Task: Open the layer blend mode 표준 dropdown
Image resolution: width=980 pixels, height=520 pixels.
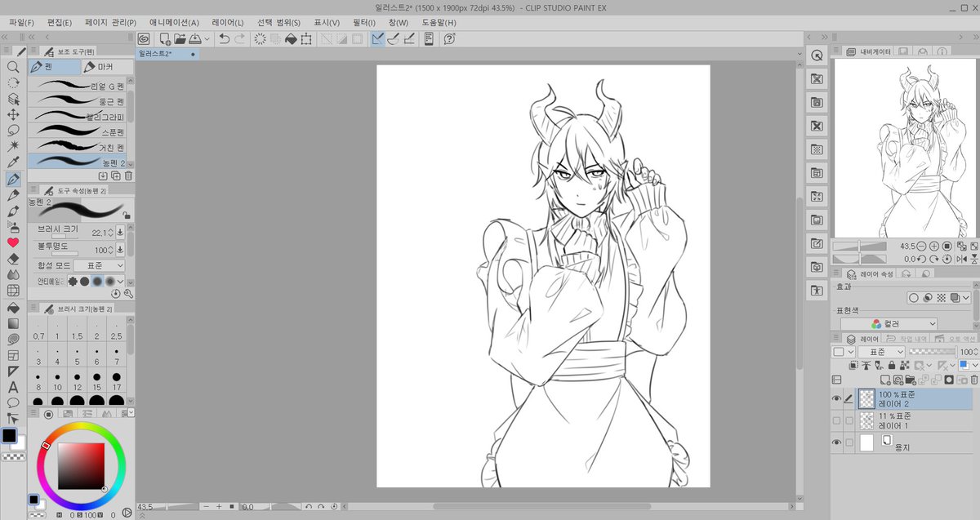Action: 882,352
